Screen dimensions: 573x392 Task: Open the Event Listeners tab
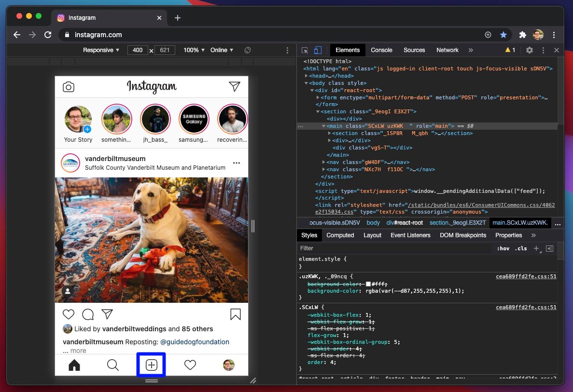click(410, 235)
